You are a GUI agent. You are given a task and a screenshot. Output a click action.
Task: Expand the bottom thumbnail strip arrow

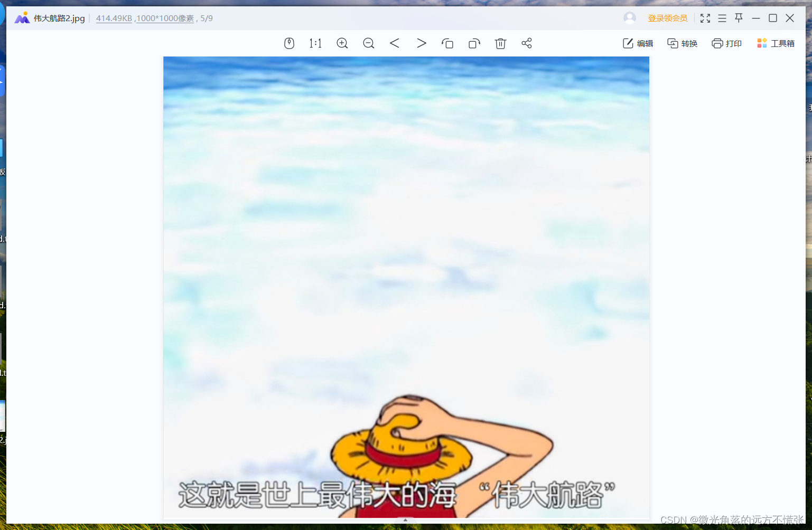click(405, 520)
